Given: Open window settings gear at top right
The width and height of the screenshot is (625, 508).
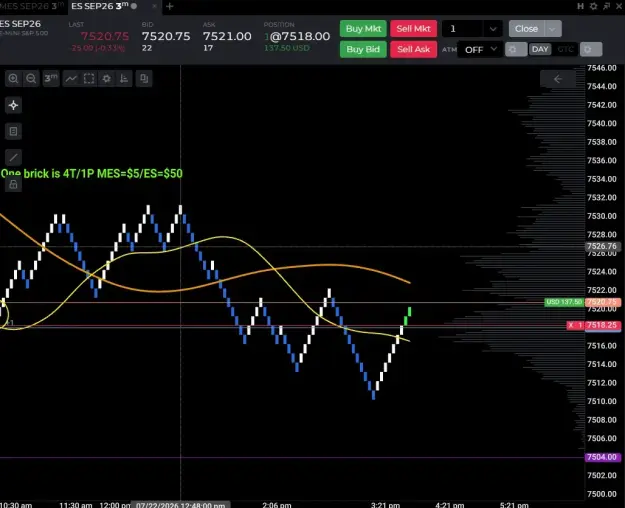Looking at the screenshot, I should [x=594, y=6].
